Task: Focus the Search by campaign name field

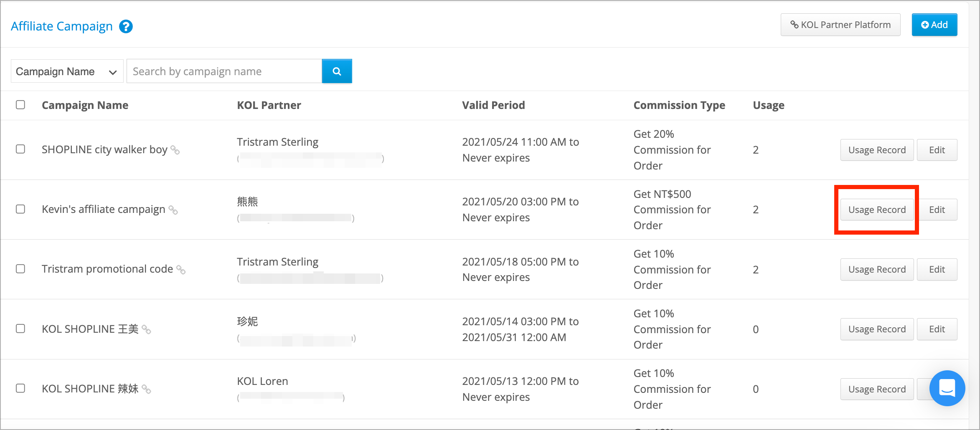Action: pos(224,71)
